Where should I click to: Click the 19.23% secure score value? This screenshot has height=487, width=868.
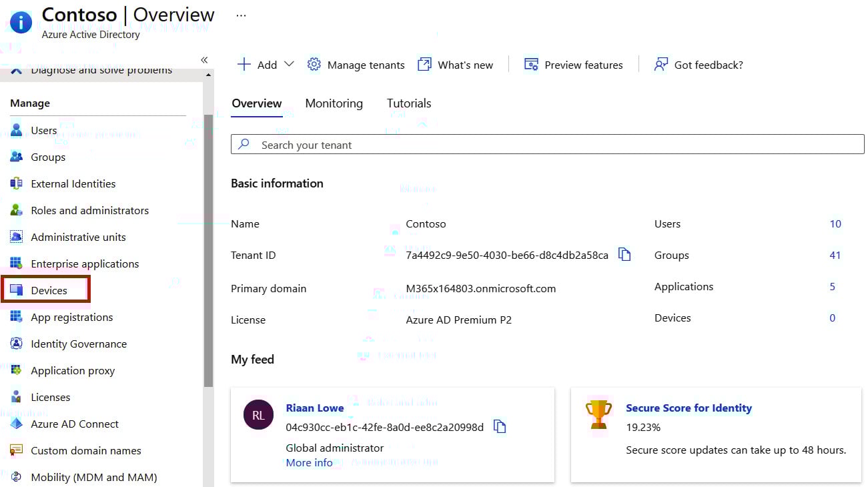(x=643, y=426)
